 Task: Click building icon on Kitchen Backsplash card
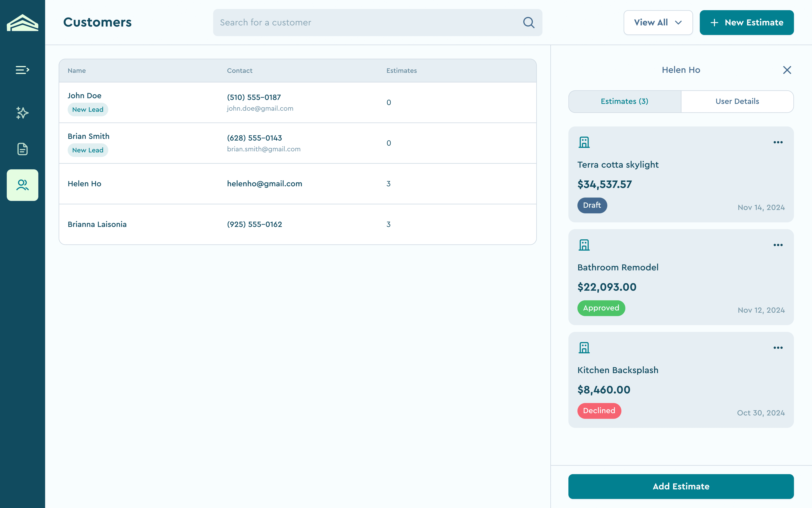pos(584,348)
